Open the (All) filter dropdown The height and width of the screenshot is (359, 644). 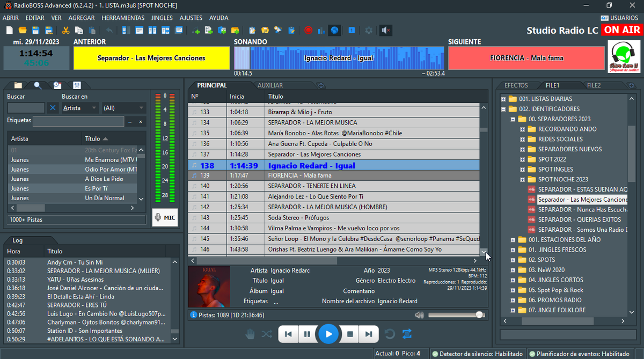click(x=124, y=108)
